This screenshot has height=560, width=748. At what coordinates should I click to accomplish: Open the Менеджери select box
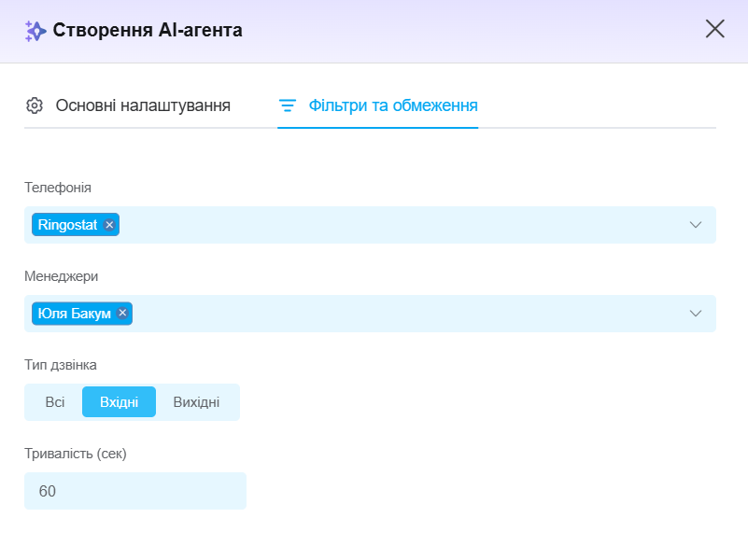pos(370,314)
